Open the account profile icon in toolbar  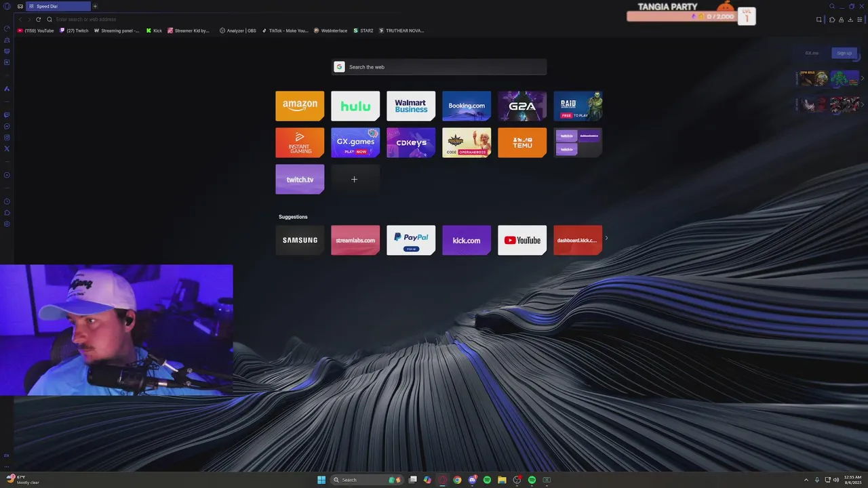pyautogui.click(x=841, y=20)
